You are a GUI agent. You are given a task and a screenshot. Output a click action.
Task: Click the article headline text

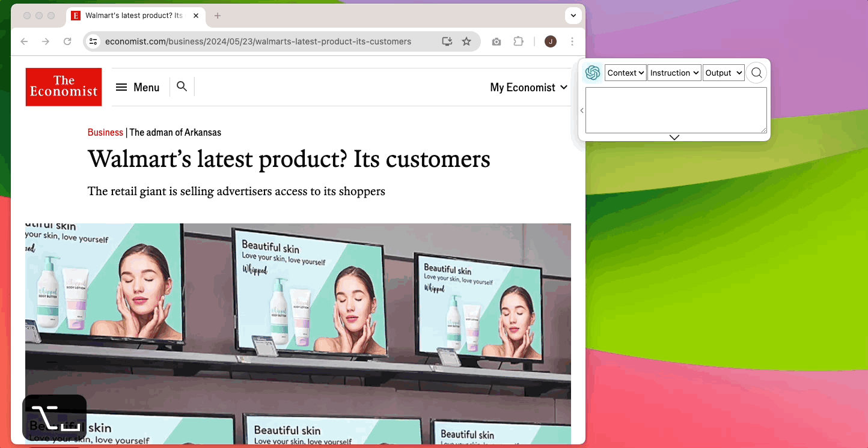pyautogui.click(x=289, y=159)
